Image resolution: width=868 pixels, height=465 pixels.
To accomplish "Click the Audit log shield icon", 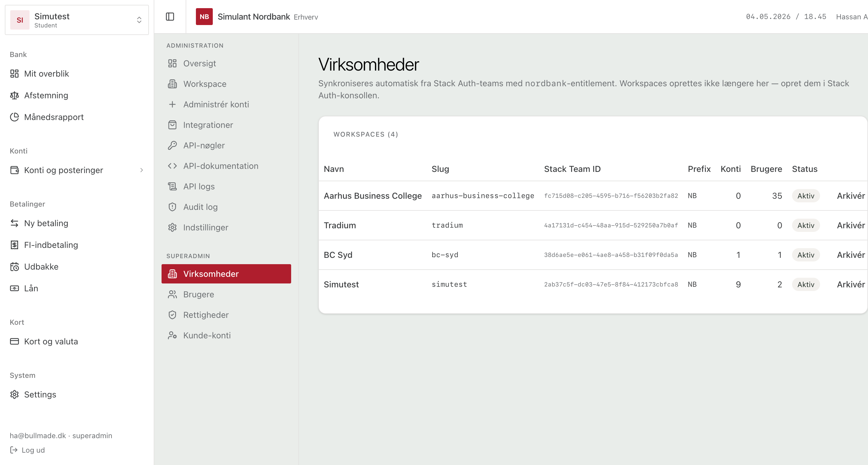I will 172,207.
